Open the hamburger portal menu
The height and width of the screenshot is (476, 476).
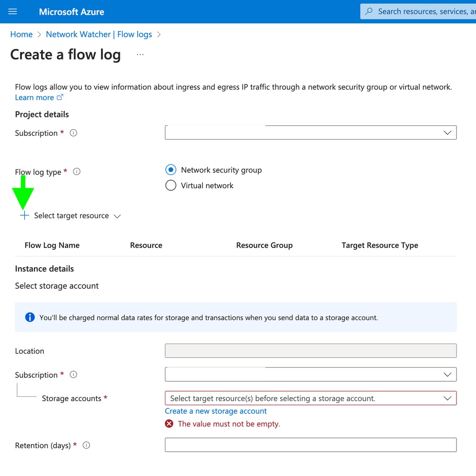12,11
